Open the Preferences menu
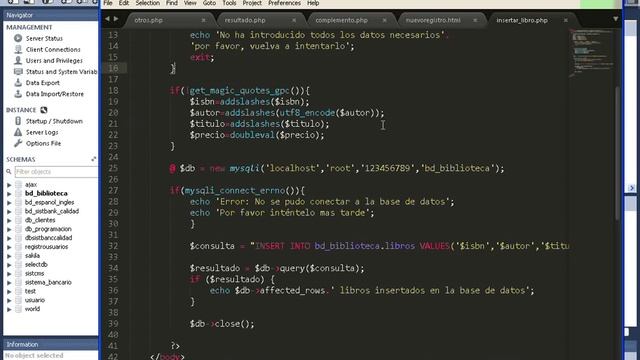Screen dimensions: 640x360 pos(284,3)
